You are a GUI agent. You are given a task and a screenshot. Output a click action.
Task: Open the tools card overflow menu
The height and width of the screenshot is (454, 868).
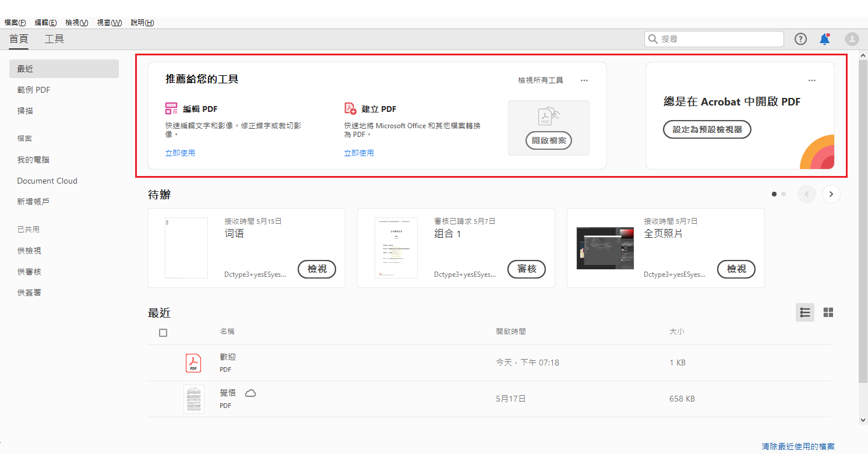tap(584, 80)
